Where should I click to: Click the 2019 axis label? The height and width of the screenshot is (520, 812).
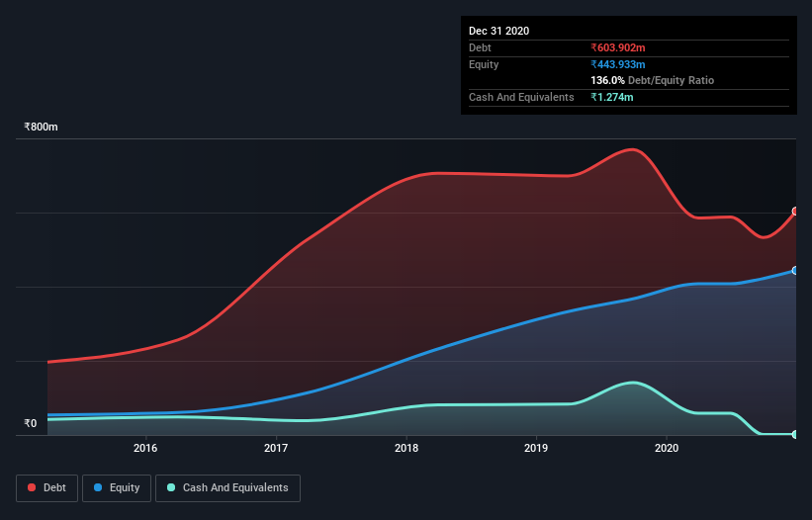(x=536, y=448)
